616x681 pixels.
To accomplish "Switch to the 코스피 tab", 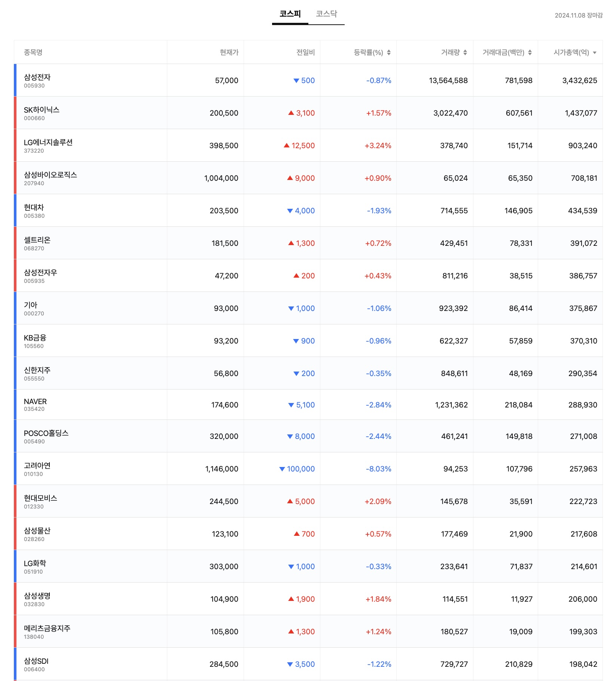I will point(290,14).
